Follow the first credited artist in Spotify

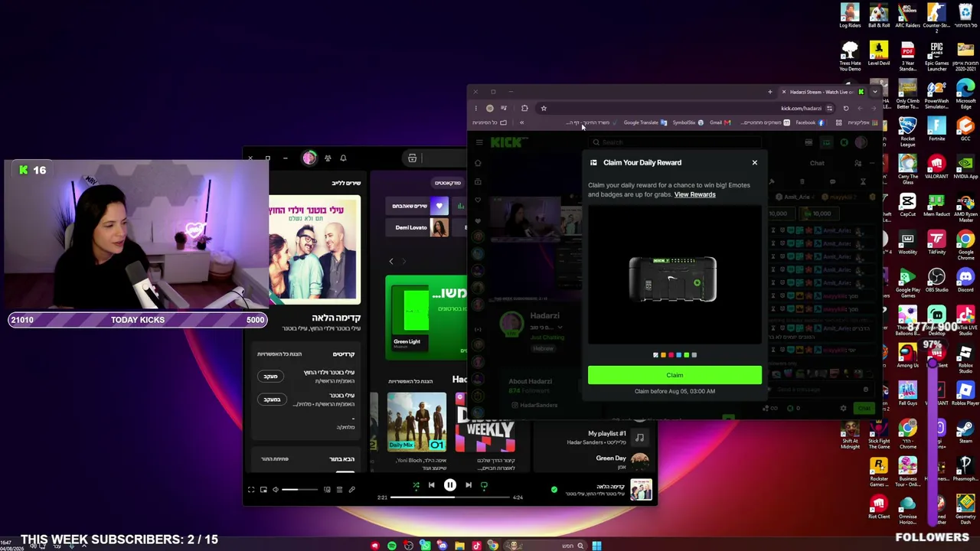click(x=271, y=377)
